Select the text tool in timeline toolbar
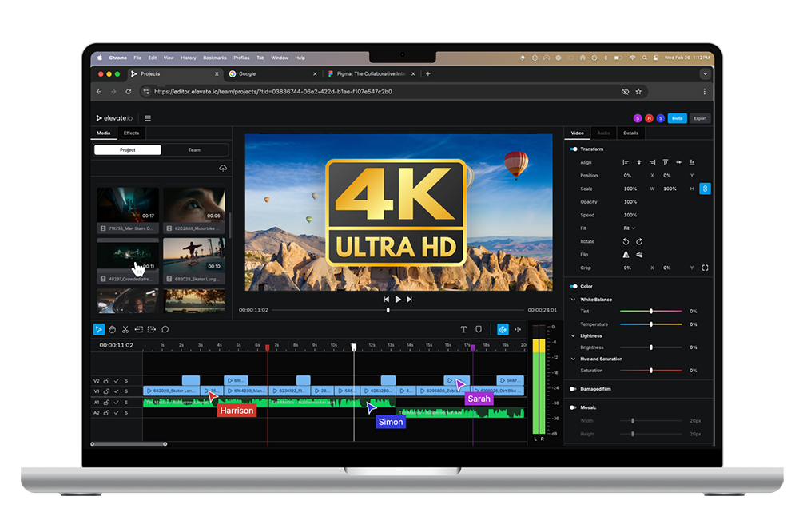Viewport: 799px width, 532px height. pos(463,329)
